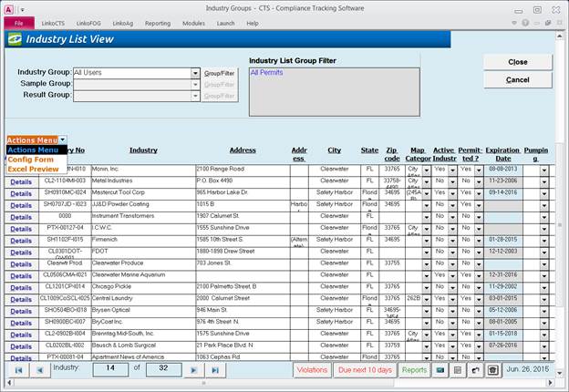
Task: Click the icon immediately left of the date
Action: [x=493, y=370]
